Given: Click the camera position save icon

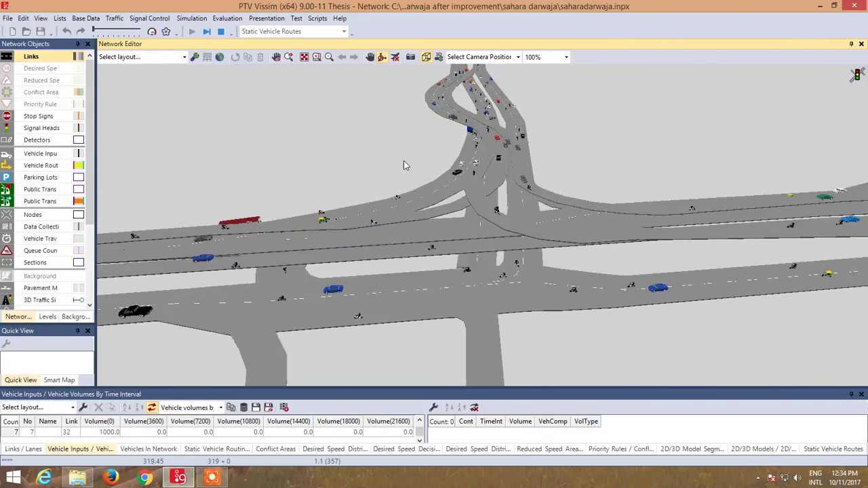Looking at the screenshot, I should 410,57.
